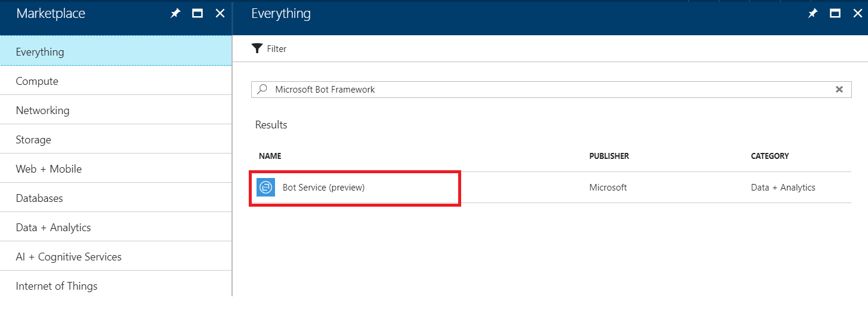This screenshot has width=868, height=313.
Task: Close the Marketplace blade
Action: pos(220,14)
